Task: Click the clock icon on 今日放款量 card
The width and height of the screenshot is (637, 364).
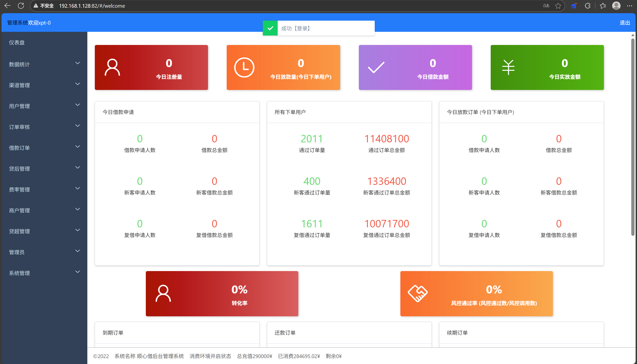Action: [244, 67]
